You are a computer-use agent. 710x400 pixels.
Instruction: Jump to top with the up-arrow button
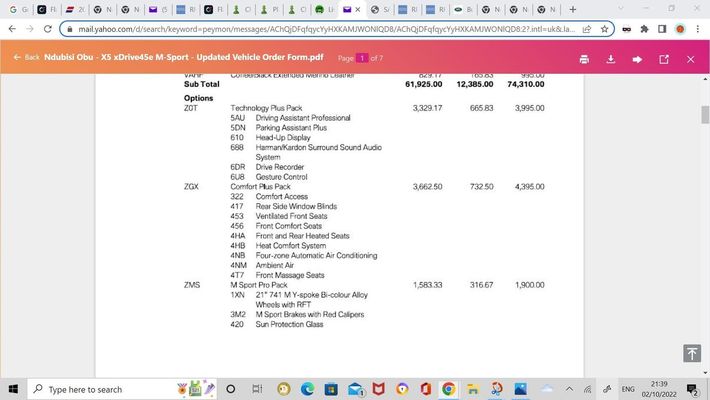pyautogui.click(x=691, y=353)
